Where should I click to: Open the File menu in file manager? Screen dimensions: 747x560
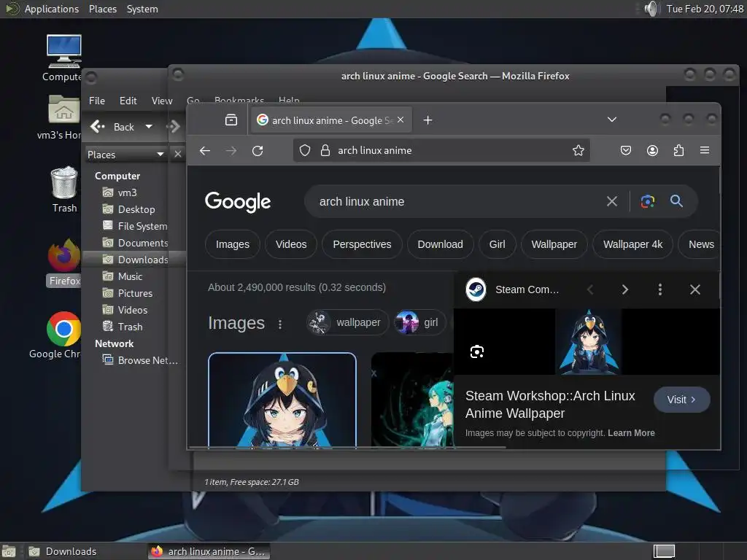[97, 101]
